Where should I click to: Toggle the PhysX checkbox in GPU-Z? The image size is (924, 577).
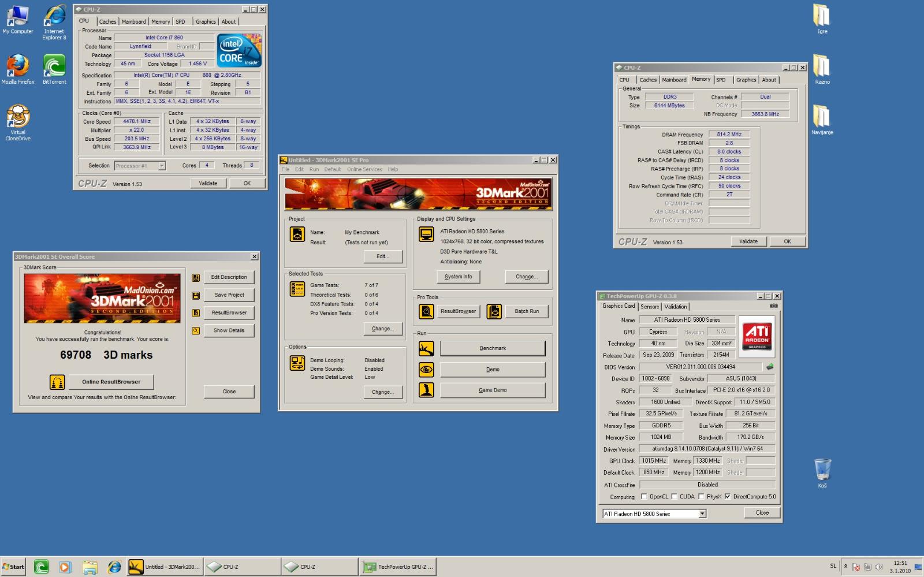tap(701, 496)
